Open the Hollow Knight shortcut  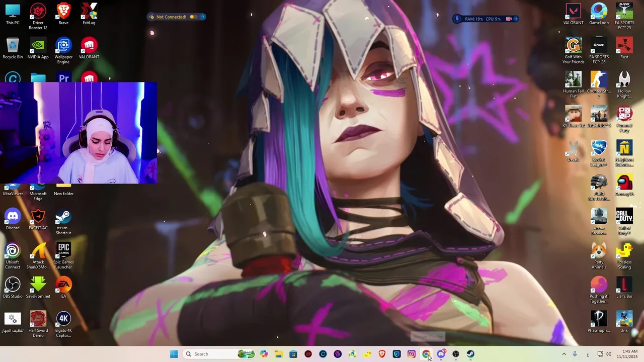click(624, 84)
